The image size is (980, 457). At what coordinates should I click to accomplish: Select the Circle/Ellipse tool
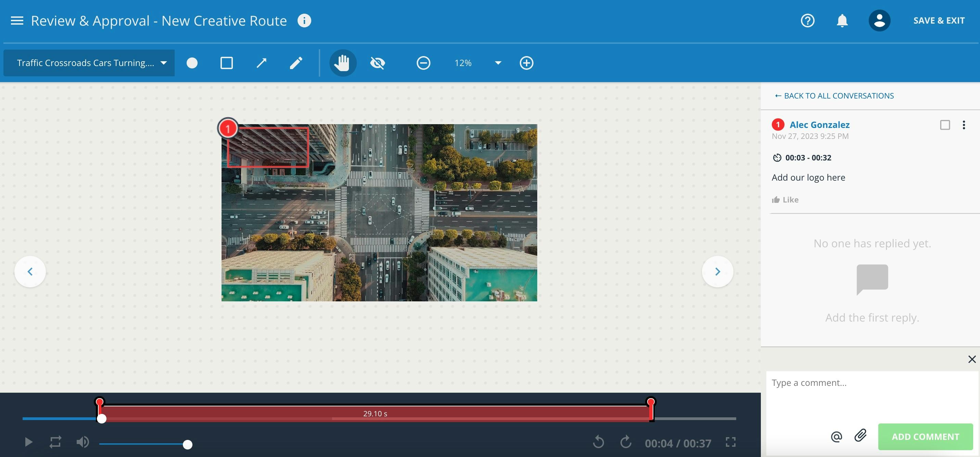pos(192,63)
